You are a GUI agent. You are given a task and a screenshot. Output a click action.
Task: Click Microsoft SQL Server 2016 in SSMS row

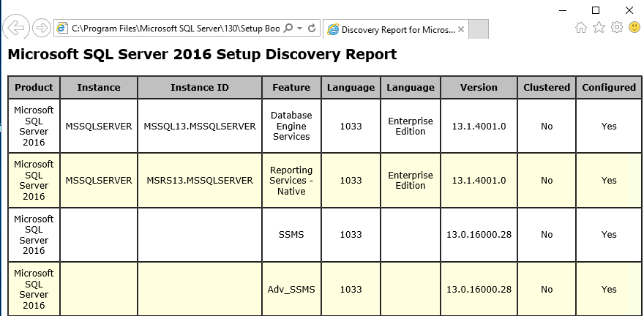click(34, 234)
